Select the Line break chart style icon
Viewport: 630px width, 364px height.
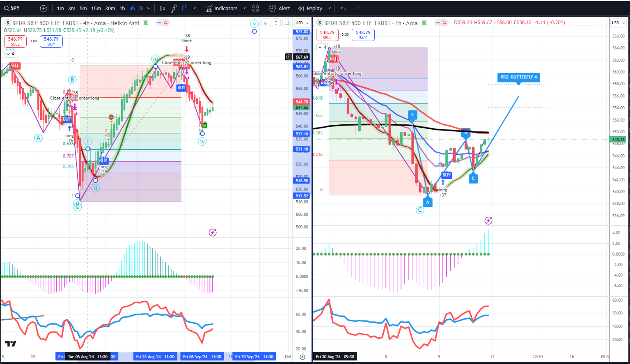point(174,8)
